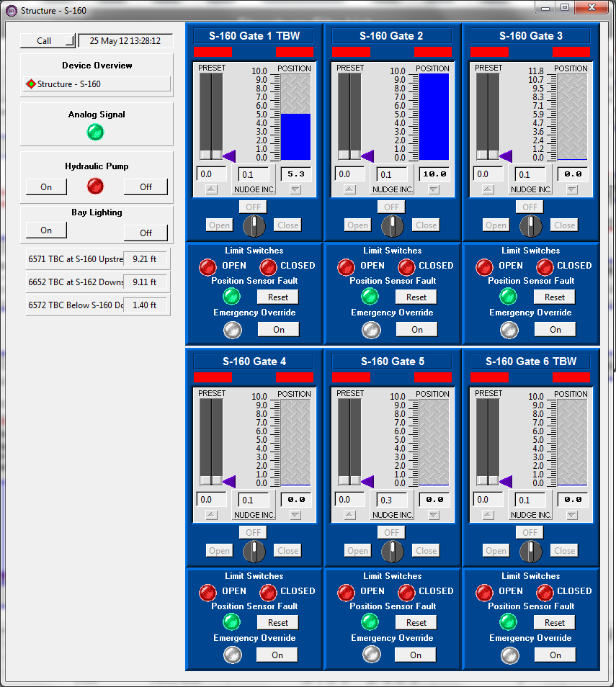Click Gate 1 CLOSED limit switch light
Viewport: 616px width, 687px height.
pos(268,267)
